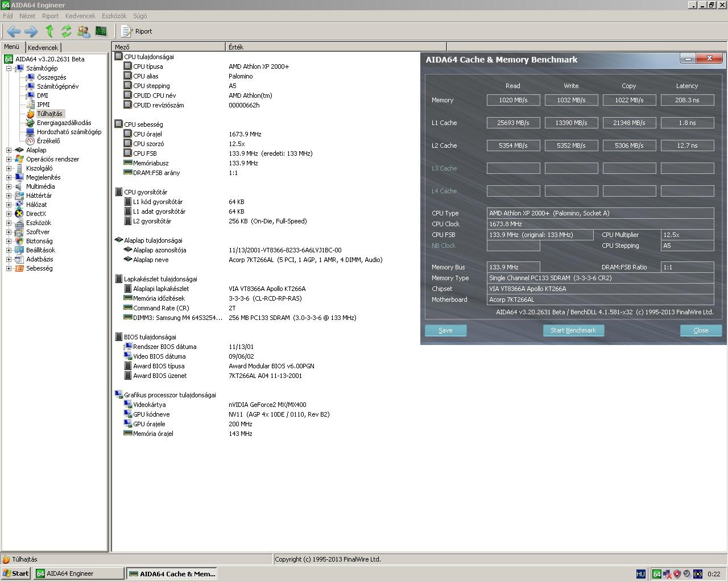Open the Fájl menu
Viewport: 728px width, 582px height.
[8, 16]
